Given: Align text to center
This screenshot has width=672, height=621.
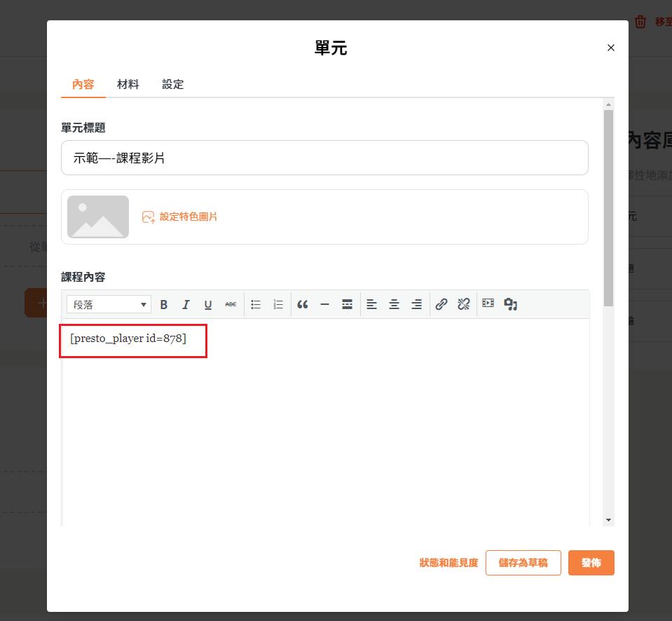Looking at the screenshot, I should 395,304.
